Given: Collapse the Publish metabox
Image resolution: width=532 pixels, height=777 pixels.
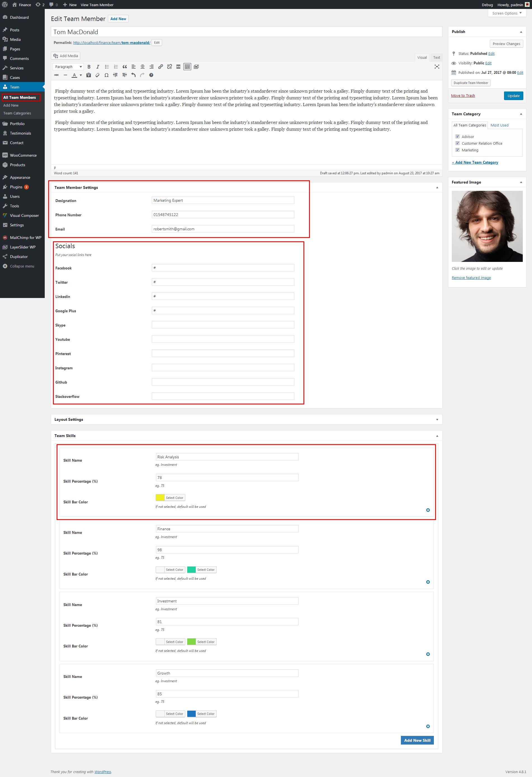Looking at the screenshot, I should coord(521,32).
